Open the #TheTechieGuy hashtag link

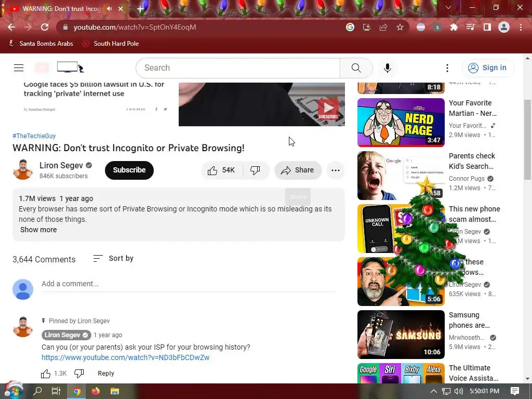coord(34,136)
